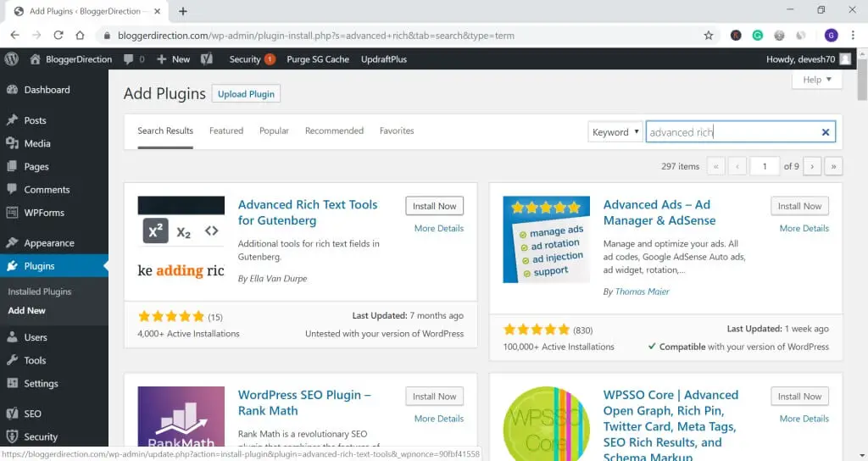Viewport: 868px width, 461px height.
Task: Click the Rank Math plugin thumbnail
Action: (x=181, y=416)
